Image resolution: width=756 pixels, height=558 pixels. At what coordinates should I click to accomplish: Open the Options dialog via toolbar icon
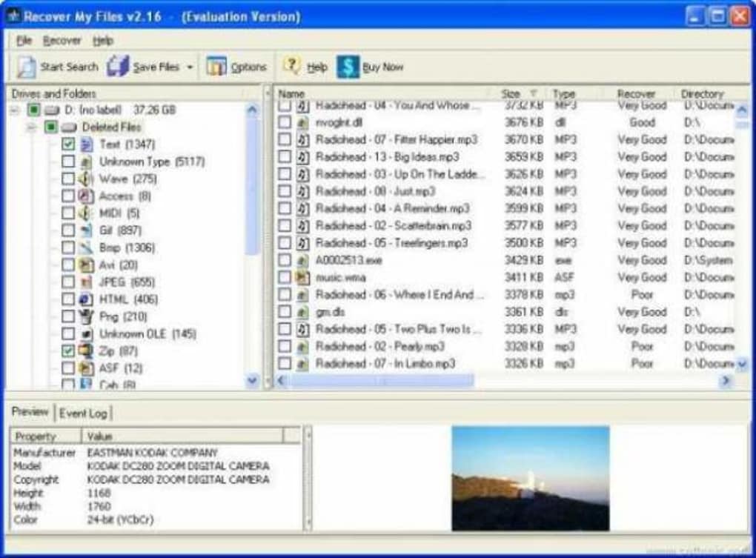pyautogui.click(x=215, y=66)
